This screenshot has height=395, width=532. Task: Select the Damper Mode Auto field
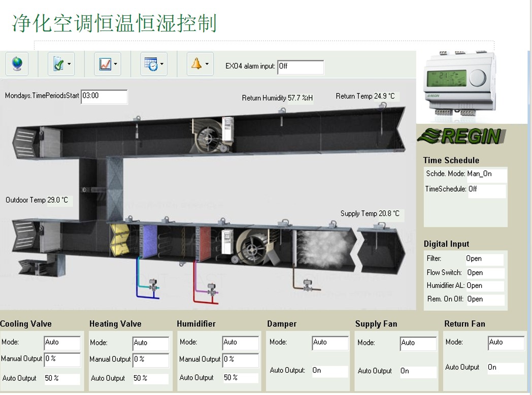[x=330, y=343]
